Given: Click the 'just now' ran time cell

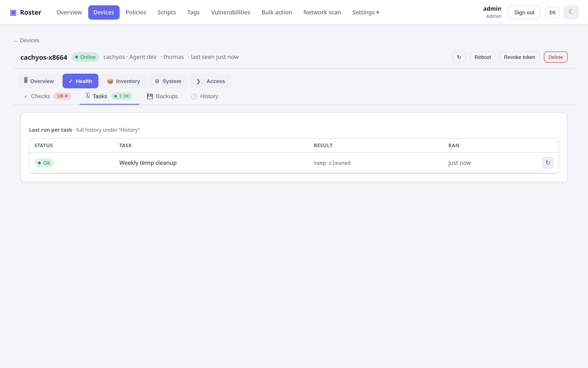Looking at the screenshot, I should click(459, 163).
